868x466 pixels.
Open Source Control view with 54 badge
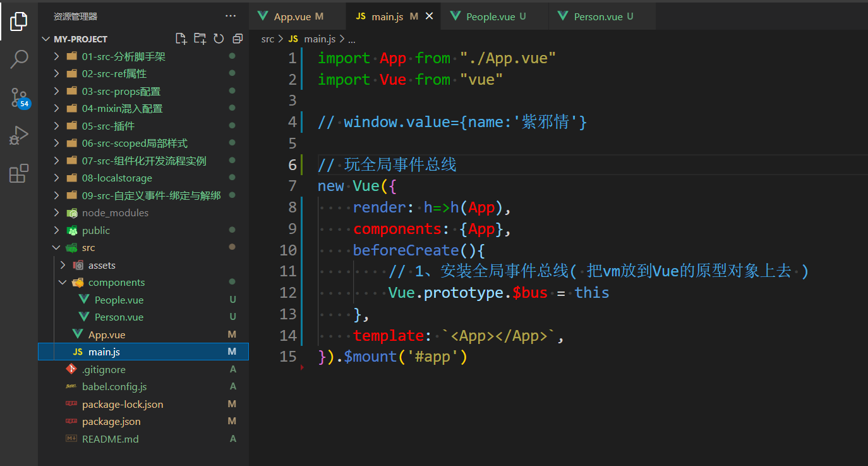click(x=19, y=97)
